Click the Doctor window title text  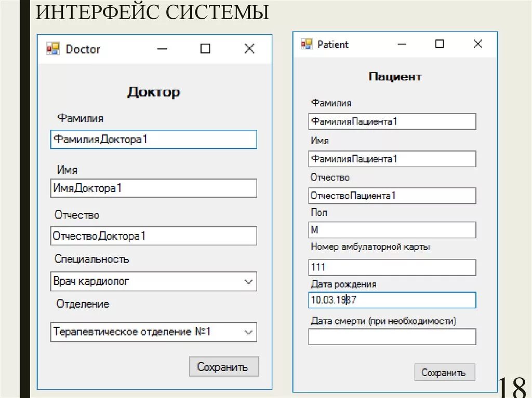click(x=83, y=49)
